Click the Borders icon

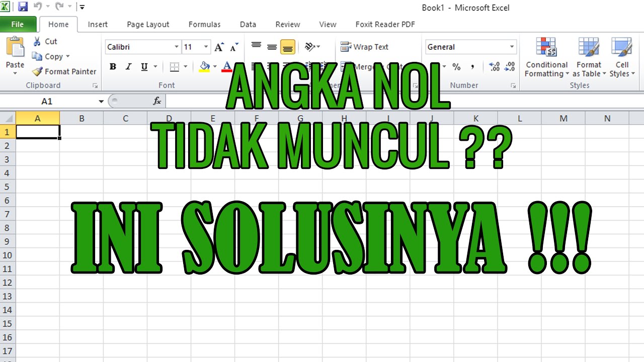tap(175, 66)
